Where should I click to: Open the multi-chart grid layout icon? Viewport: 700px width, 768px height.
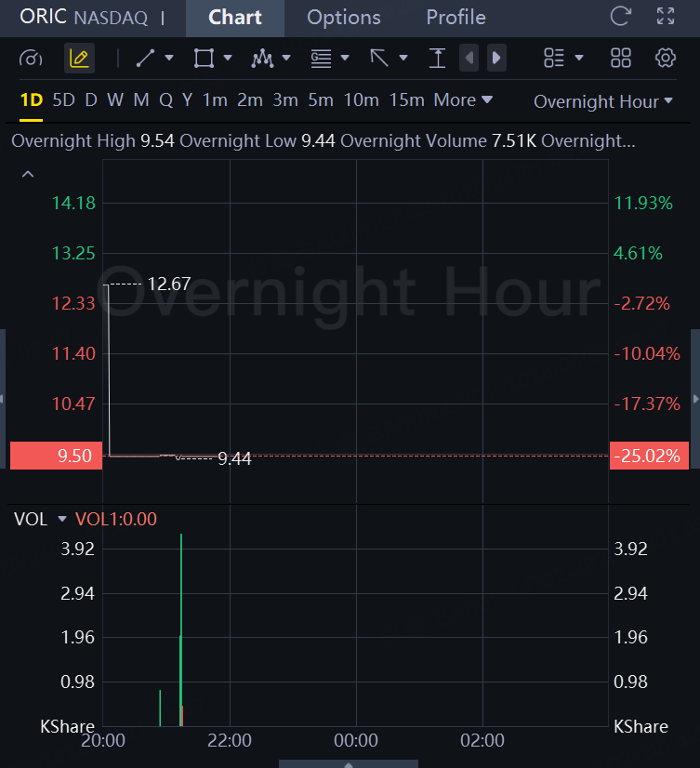pyautogui.click(x=621, y=59)
